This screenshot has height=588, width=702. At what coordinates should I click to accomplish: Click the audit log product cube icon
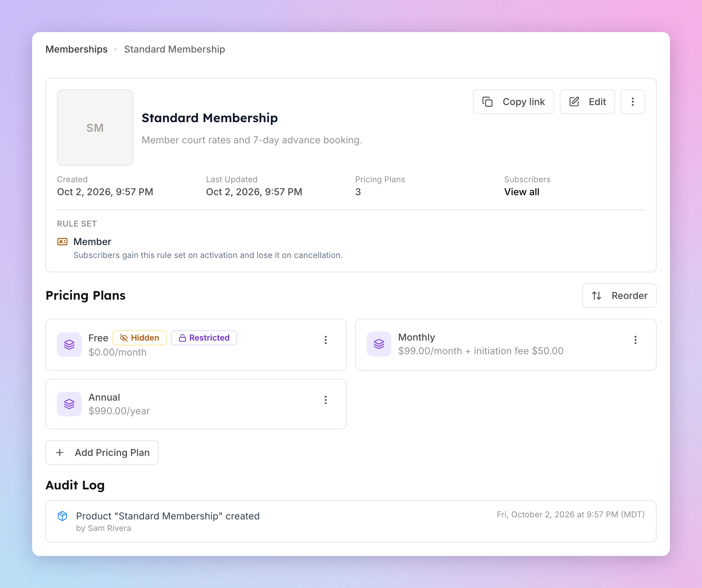62,516
